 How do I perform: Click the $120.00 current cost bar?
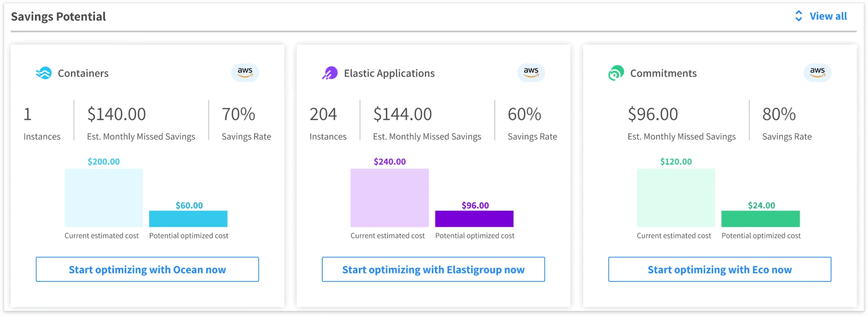(x=676, y=198)
